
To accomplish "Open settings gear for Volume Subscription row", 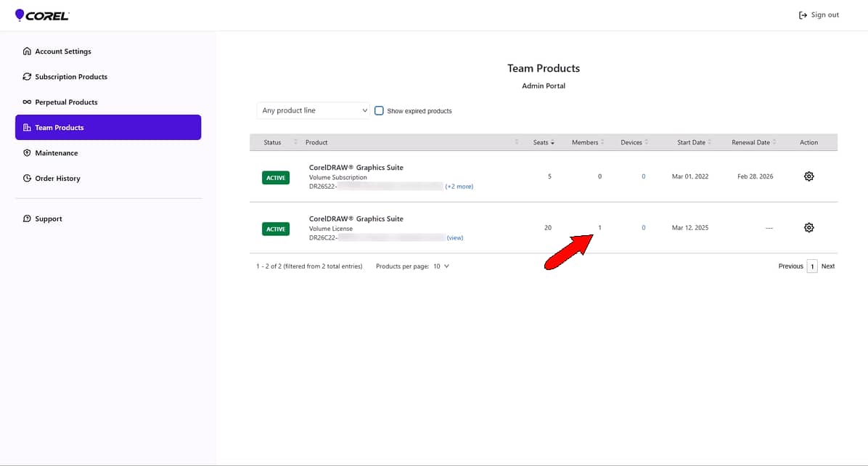I will click(808, 176).
